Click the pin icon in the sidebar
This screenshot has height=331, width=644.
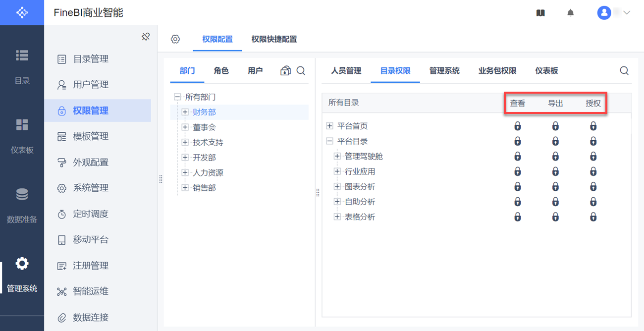(146, 37)
